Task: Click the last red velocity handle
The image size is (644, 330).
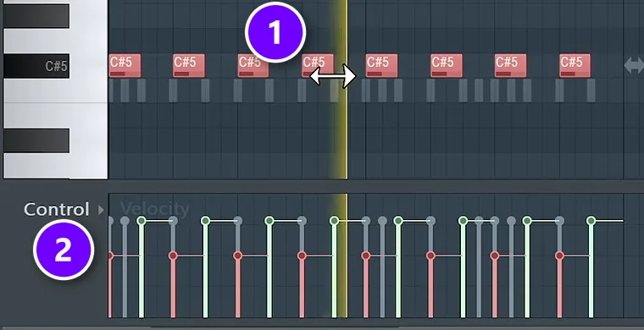Action: point(559,256)
